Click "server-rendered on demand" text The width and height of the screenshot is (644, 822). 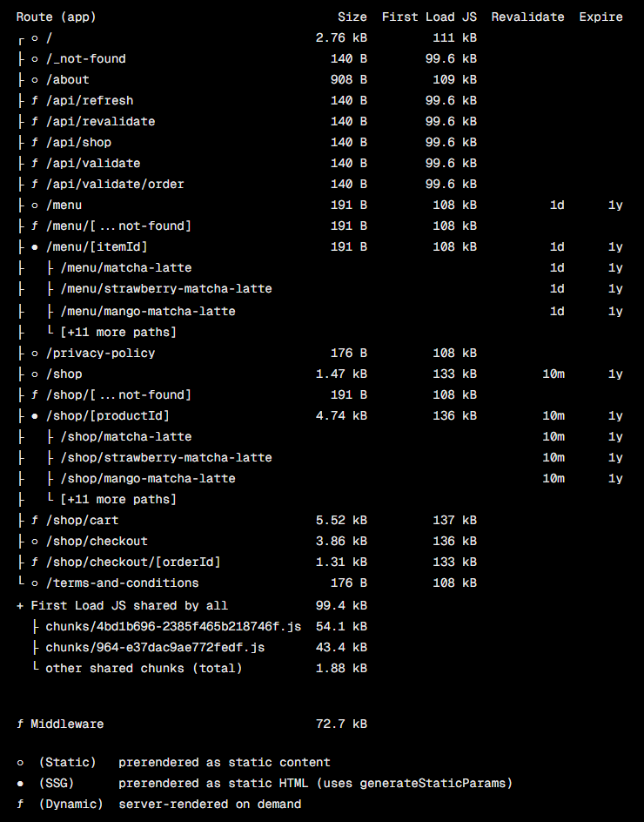[210, 805]
